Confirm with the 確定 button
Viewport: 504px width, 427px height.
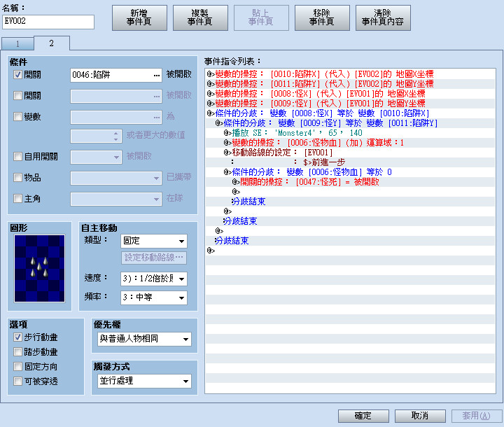363,416
